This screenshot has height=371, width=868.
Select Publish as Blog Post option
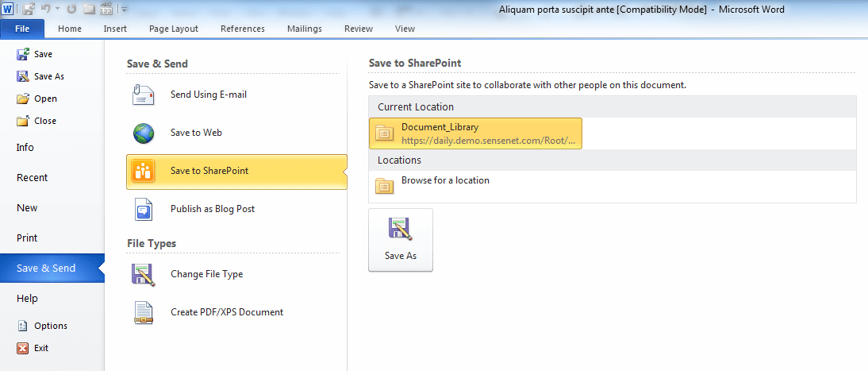pos(236,210)
